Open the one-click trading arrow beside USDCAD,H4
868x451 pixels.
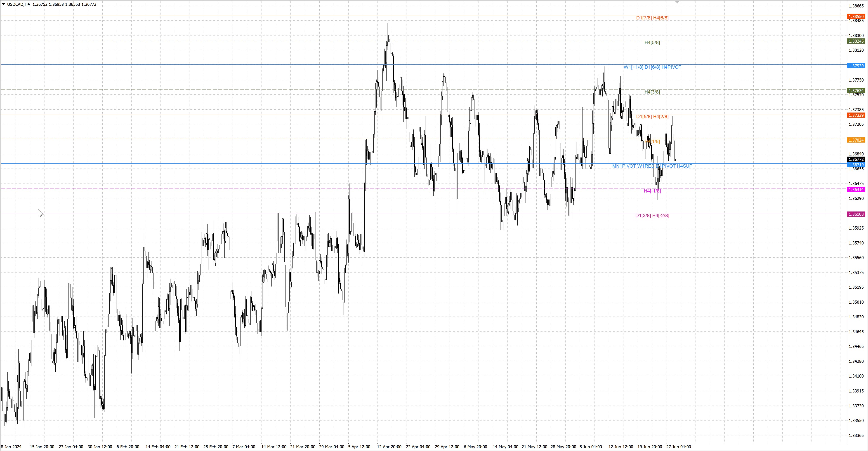pyautogui.click(x=3, y=4)
